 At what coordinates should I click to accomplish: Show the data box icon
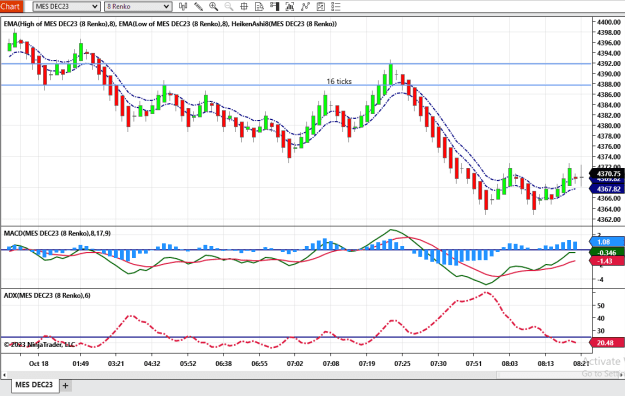259,6
